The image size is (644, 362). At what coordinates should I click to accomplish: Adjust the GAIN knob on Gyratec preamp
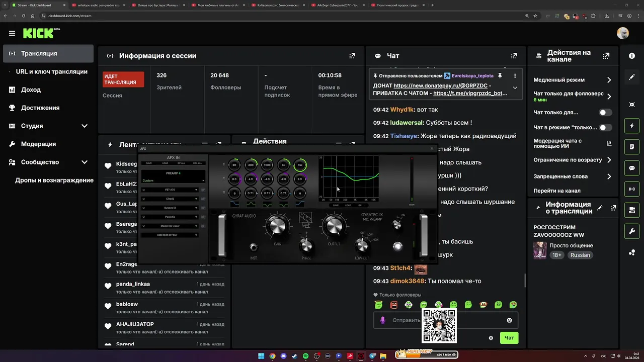click(x=277, y=226)
